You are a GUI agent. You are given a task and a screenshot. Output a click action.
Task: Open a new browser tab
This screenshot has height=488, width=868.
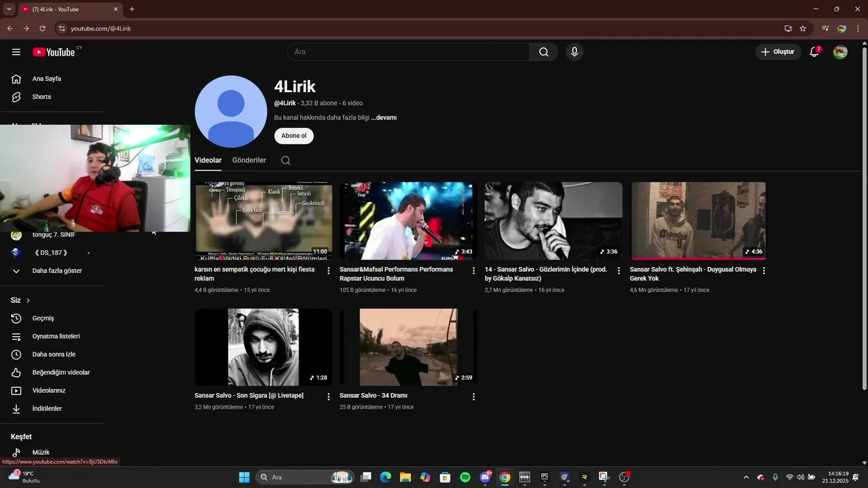(132, 9)
